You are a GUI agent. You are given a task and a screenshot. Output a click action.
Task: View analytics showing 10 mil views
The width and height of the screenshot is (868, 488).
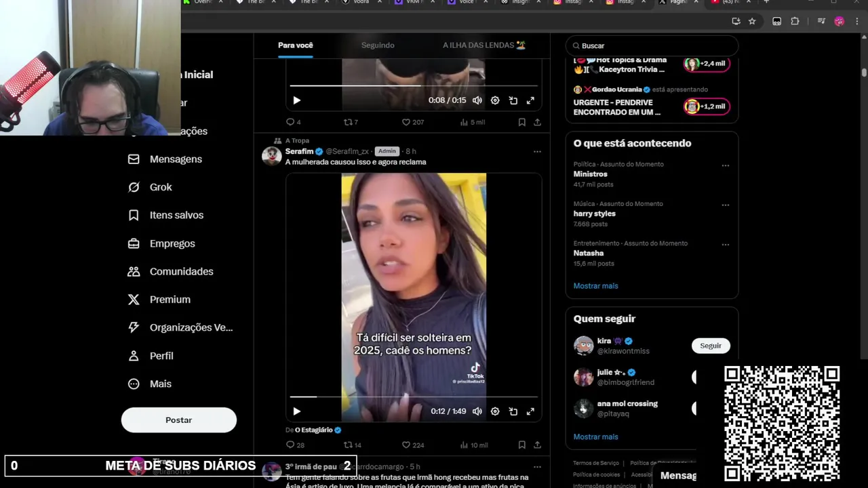point(474,445)
